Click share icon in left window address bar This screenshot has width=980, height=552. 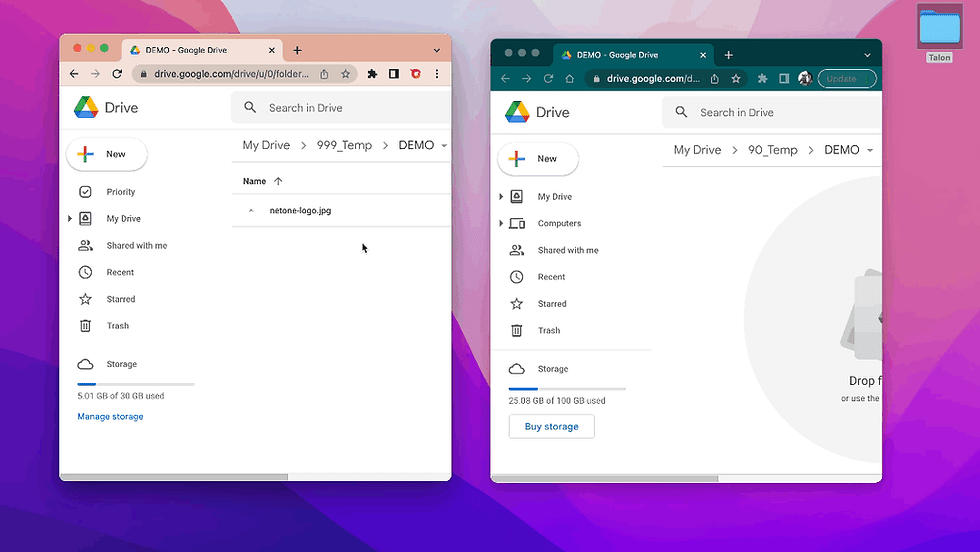pyautogui.click(x=324, y=74)
